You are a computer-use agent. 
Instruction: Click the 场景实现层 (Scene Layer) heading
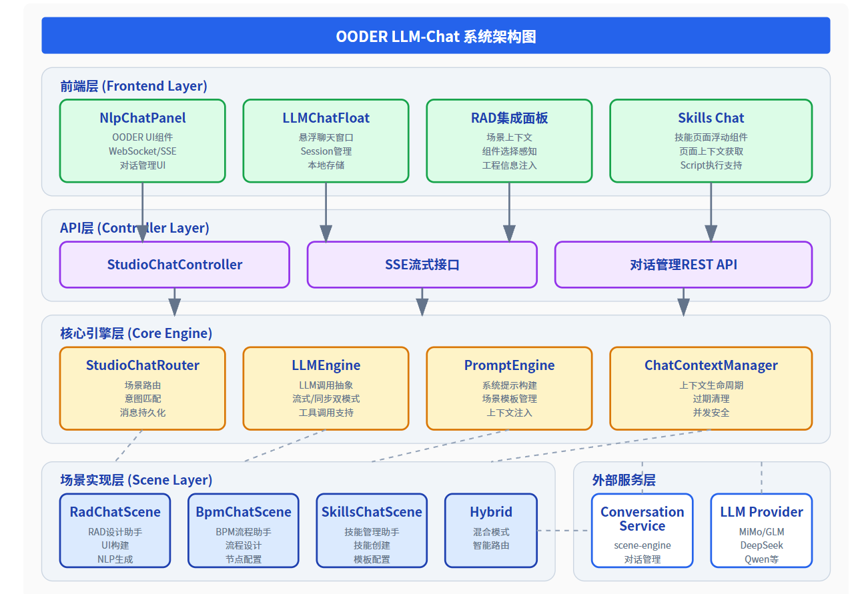[136, 480]
